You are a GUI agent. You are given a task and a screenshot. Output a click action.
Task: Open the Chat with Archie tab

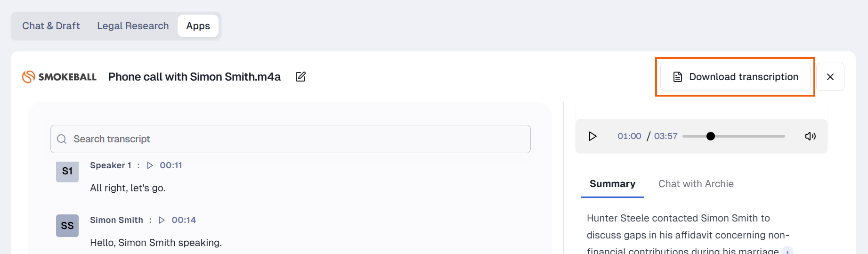[696, 184]
